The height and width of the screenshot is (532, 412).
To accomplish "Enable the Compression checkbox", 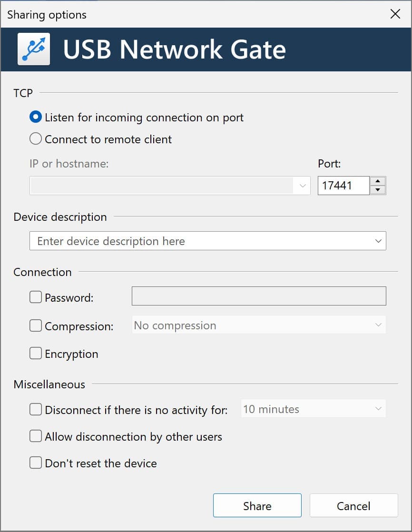I will tap(36, 325).
